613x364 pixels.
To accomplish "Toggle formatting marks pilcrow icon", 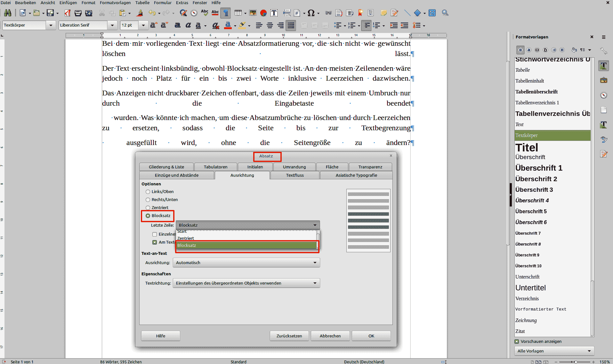I will [x=226, y=13].
